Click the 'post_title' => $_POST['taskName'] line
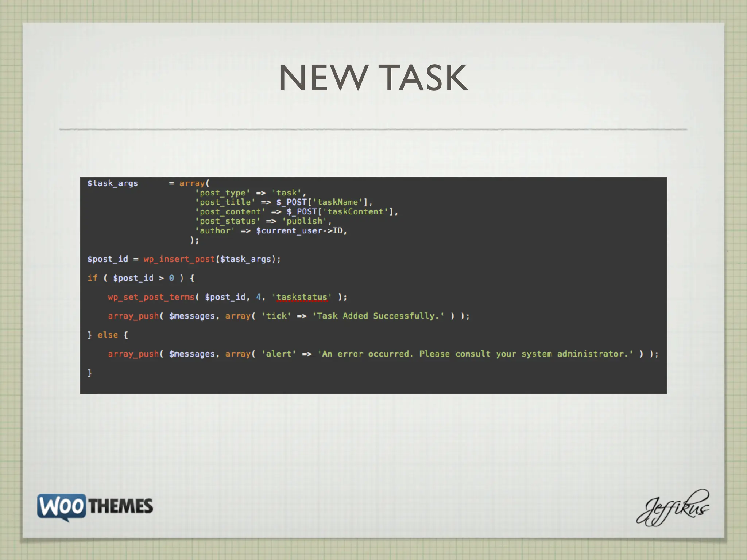Image resolution: width=747 pixels, height=560 pixels. [284, 202]
